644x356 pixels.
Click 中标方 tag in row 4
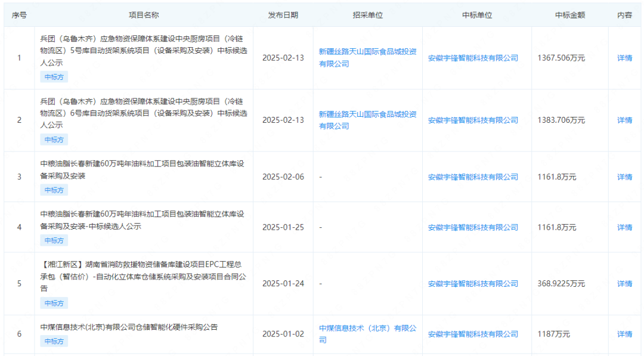point(54,241)
